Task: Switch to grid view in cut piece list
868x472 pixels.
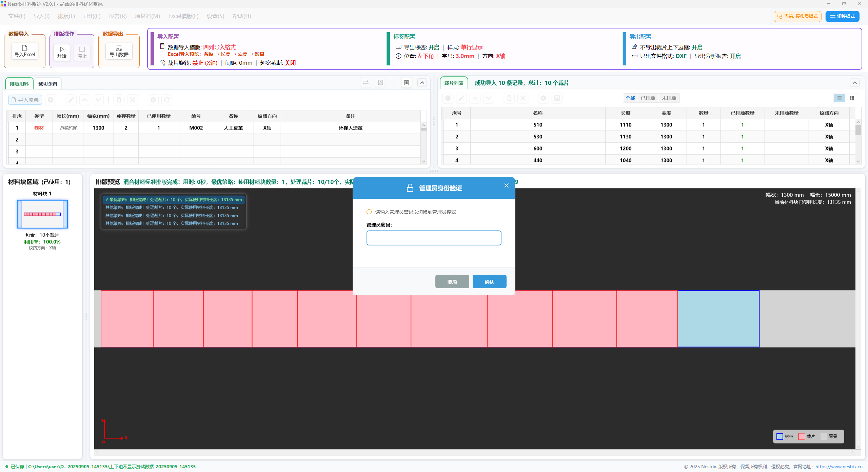Action: click(851, 98)
